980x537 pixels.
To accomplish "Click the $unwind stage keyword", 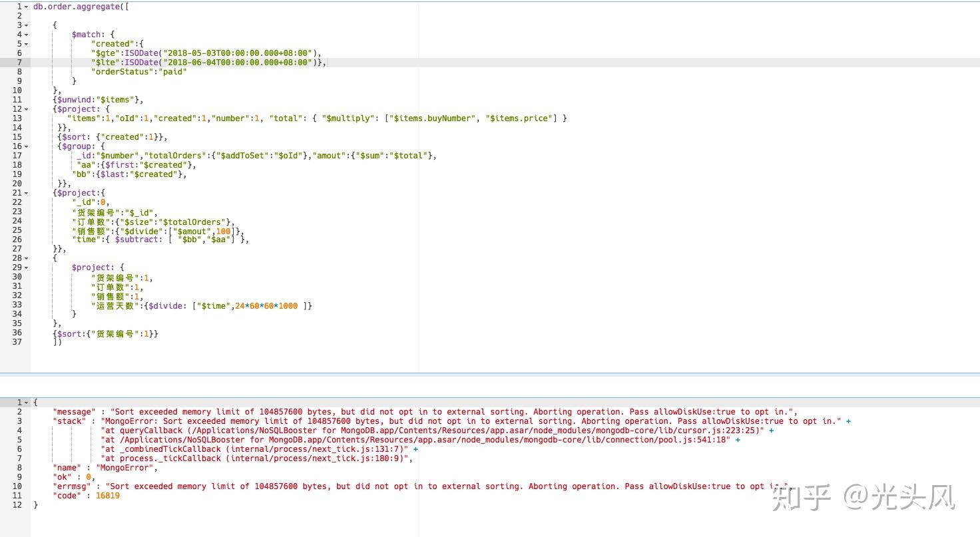I will [75, 100].
